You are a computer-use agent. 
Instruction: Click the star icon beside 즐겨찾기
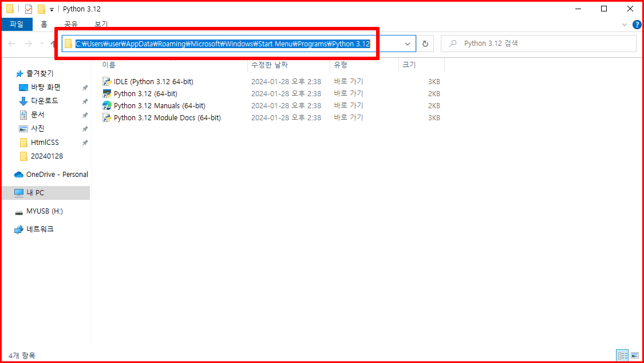pyautogui.click(x=19, y=74)
